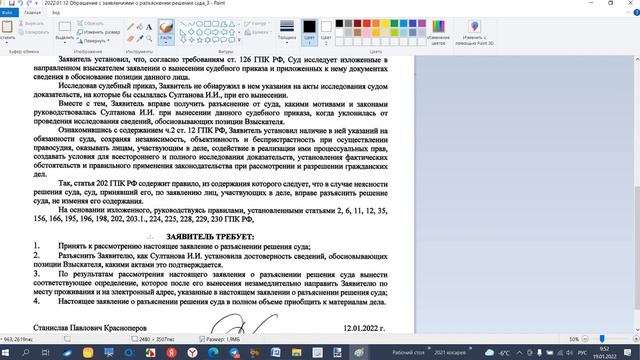Pick the purple palette color
This screenshot has height=360, width=640.
tap(422, 23)
